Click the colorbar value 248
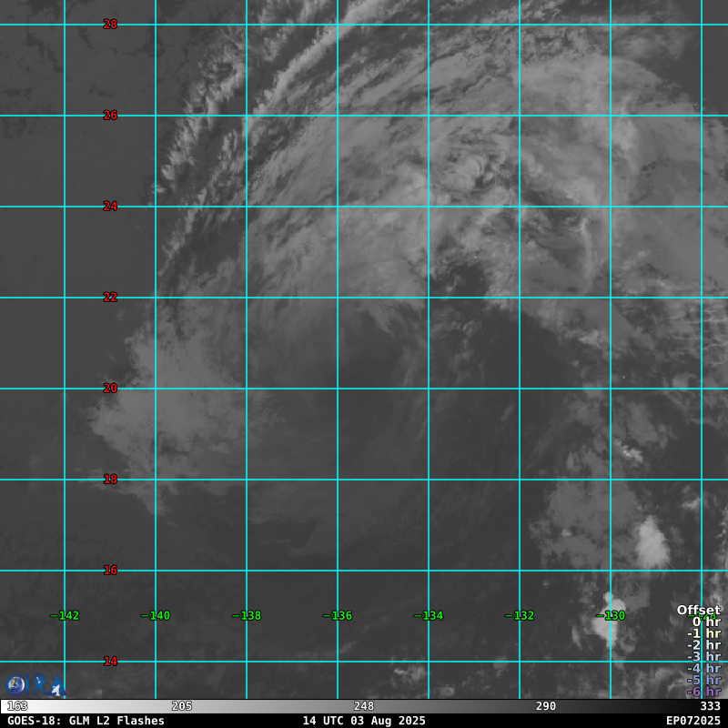The height and width of the screenshot is (728, 728). click(363, 706)
